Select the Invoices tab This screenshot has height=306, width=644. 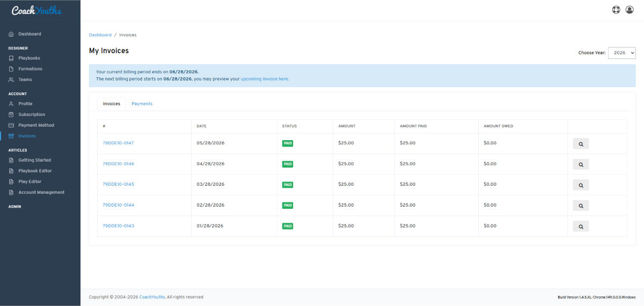[112, 104]
